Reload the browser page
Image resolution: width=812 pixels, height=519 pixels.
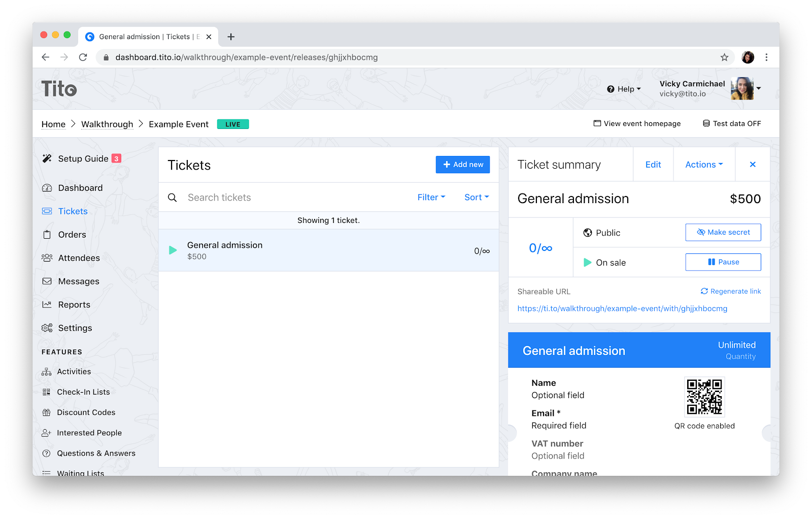(83, 57)
